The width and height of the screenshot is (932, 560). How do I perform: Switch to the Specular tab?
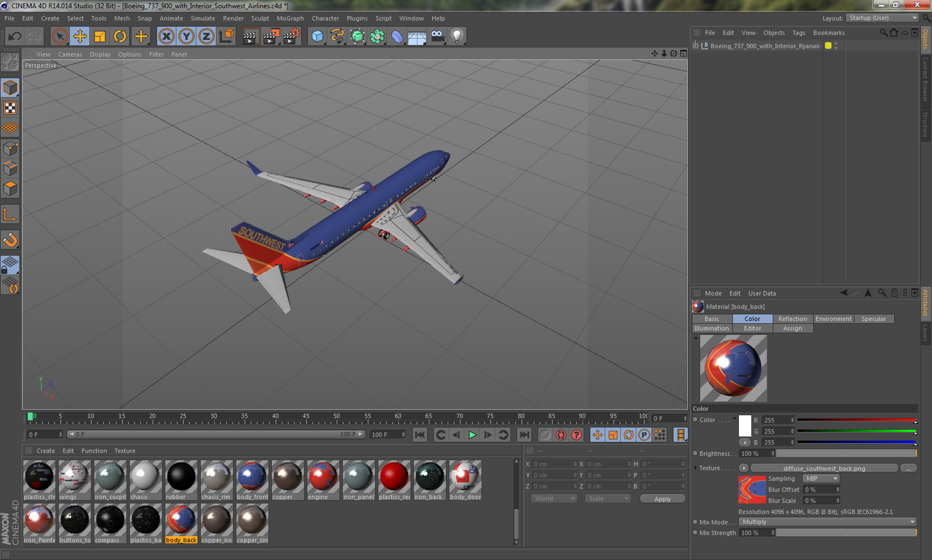(874, 319)
